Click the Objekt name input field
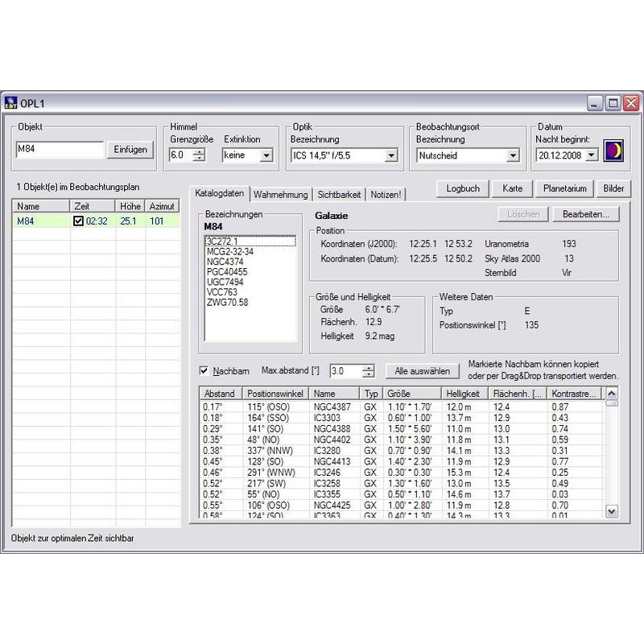Screen dimensions: 644x644 point(60,150)
